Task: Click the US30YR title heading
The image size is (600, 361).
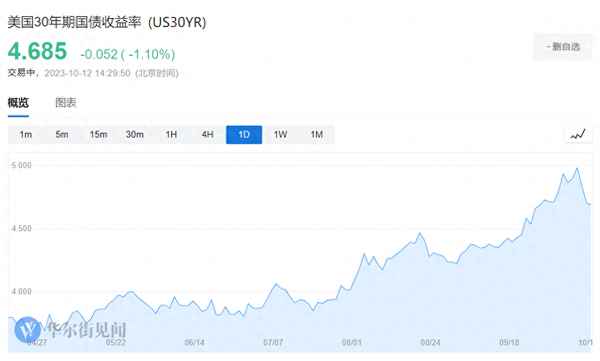Action: click(107, 22)
